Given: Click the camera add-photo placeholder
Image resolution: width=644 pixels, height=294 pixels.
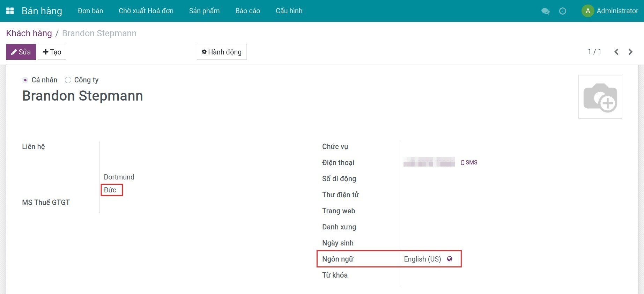Looking at the screenshot, I should coord(600,97).
